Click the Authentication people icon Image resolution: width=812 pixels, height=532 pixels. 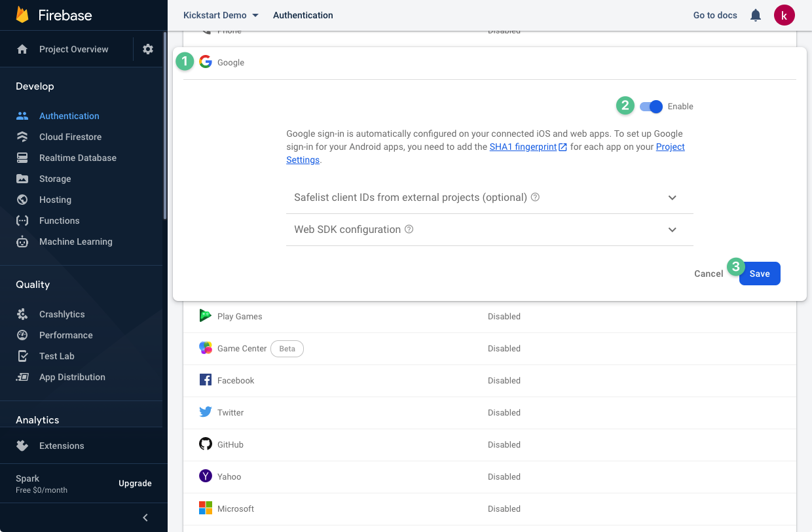coord(22,116)
